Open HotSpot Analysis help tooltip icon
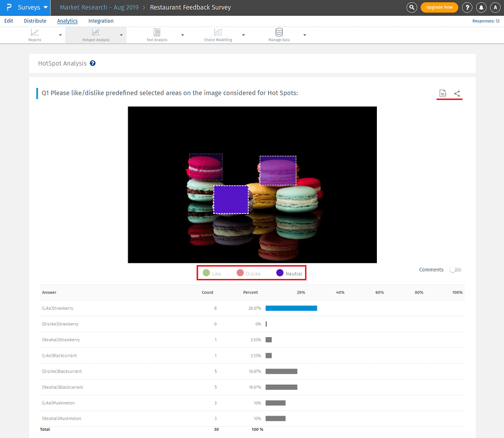Viewport: 504px width, 438px height. (92, 63)
